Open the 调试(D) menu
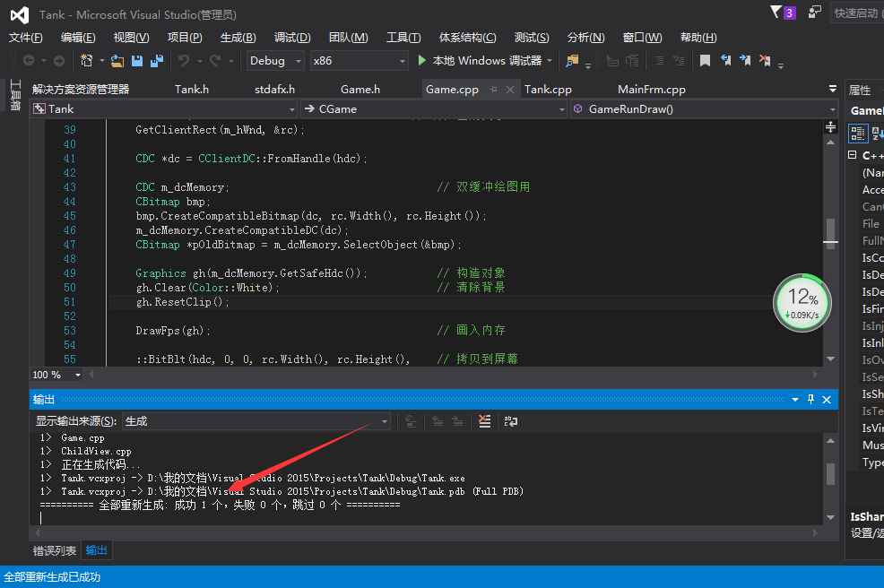Screen dimensions: 884x588 coord(292,38)
